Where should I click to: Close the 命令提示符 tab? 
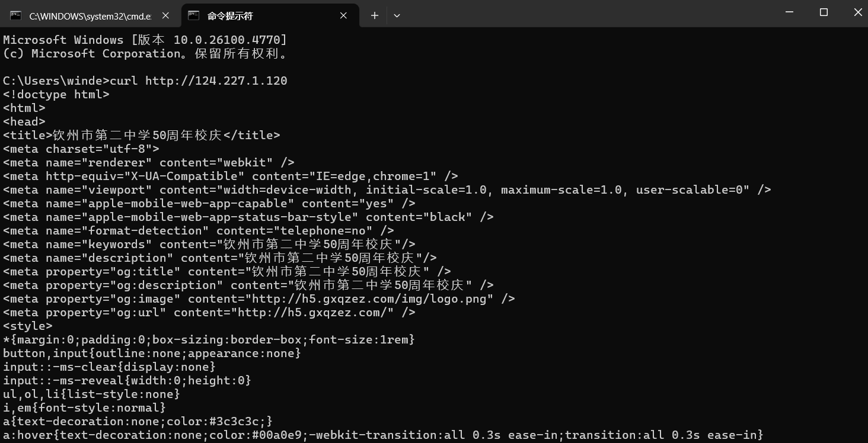(x=343, y=16)
